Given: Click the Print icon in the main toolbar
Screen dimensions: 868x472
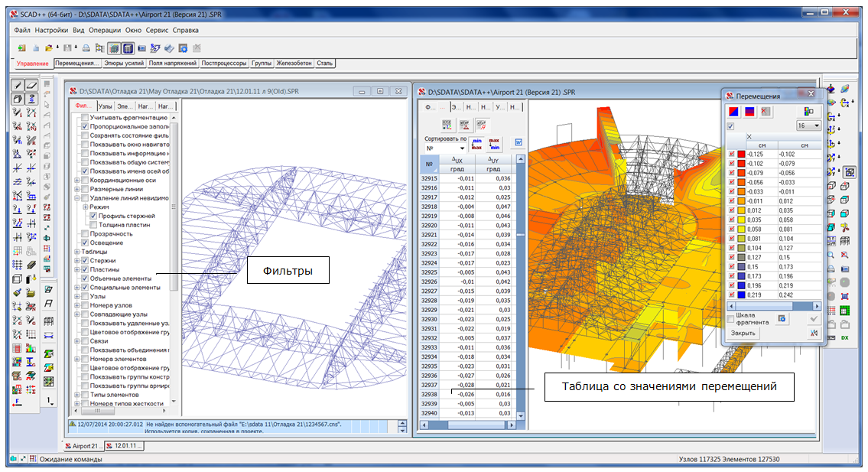Looking at the screenshot, I should (x=86, y=48).
